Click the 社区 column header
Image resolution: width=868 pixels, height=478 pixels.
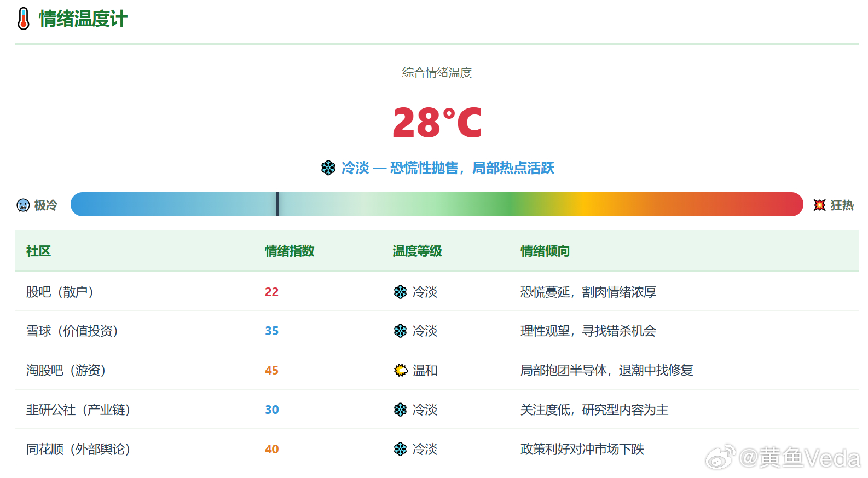click(38, 251)
